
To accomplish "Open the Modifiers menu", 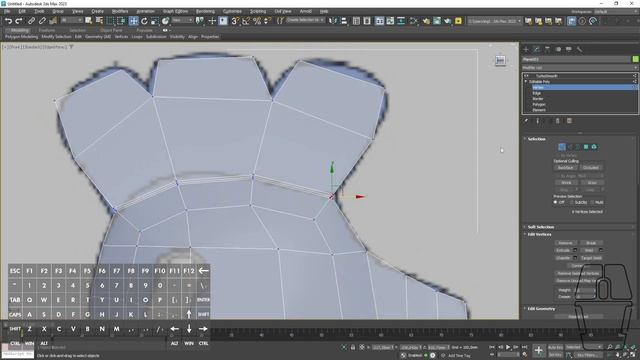I will [x=120, y=11].
